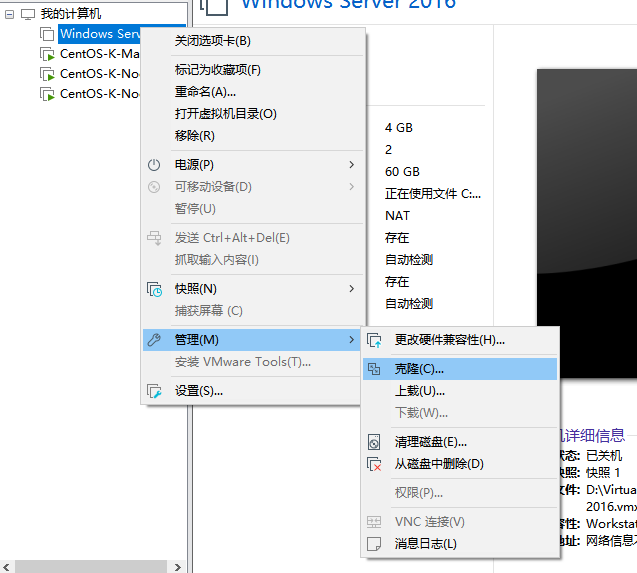Choose 上载(U)... in submenu
637x573 pixels.
pyautogui.click(x=460, y=391)
